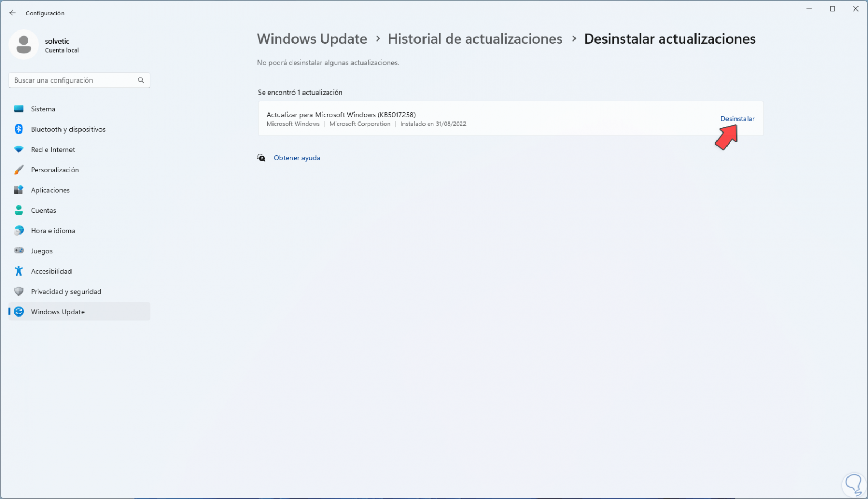Open the Hora e idioma clock icon
868x499 pixels.
[19, 230]
